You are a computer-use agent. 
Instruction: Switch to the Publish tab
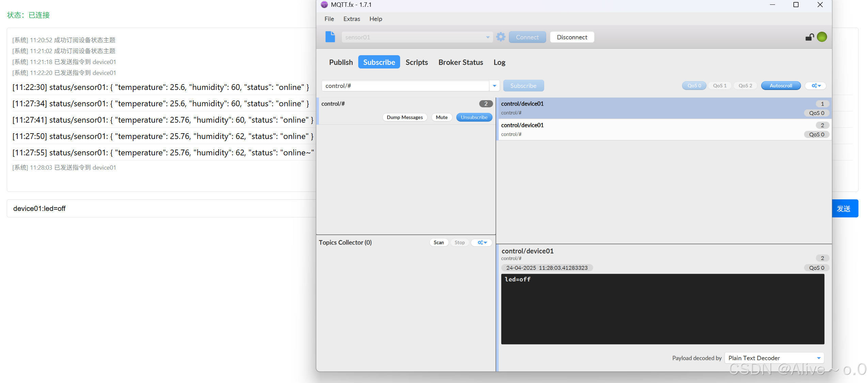coord(341,62)
